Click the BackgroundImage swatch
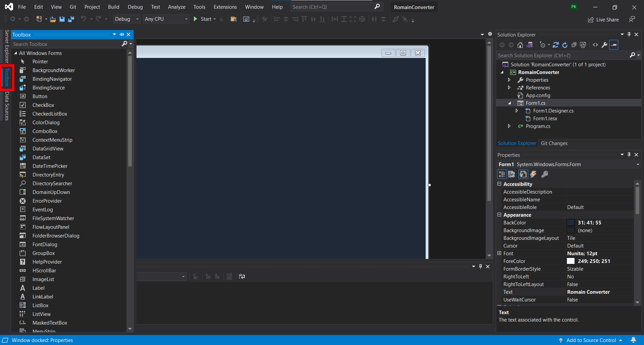 571,230
